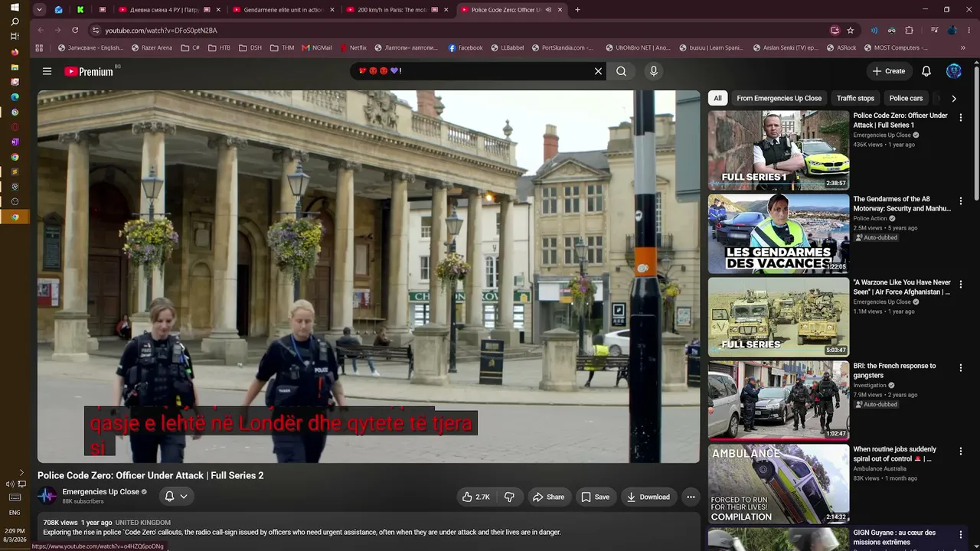Expand subscription notification bell options
This screenshot has height=551, width=980.
click(x=175, y=496)
